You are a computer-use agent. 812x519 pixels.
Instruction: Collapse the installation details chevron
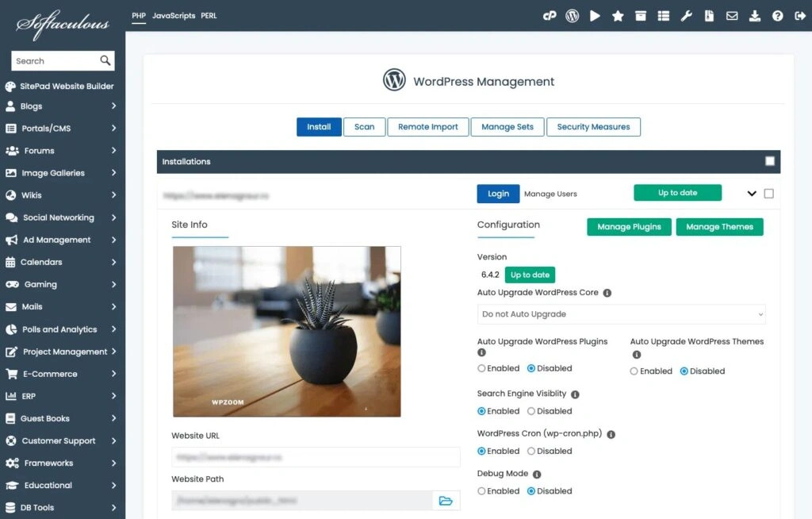tap(752, 193)
